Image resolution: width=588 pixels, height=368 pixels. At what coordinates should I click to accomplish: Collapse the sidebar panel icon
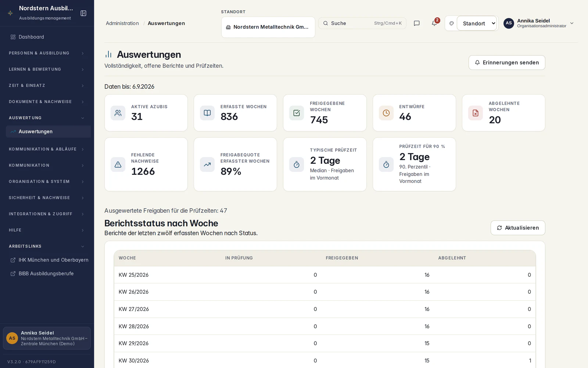coord(83,13)
